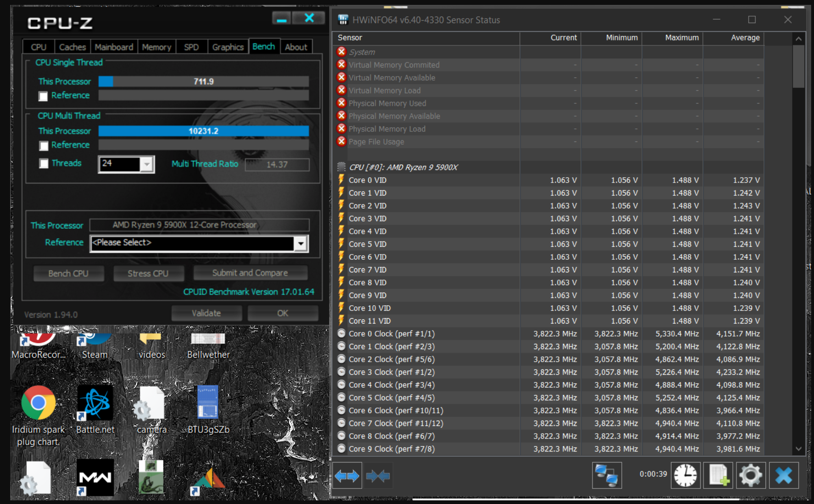Select the BTU3gSZb file icon on desktop
The height and width of the screenshot is (504, 814).
(x=208, y=410)
